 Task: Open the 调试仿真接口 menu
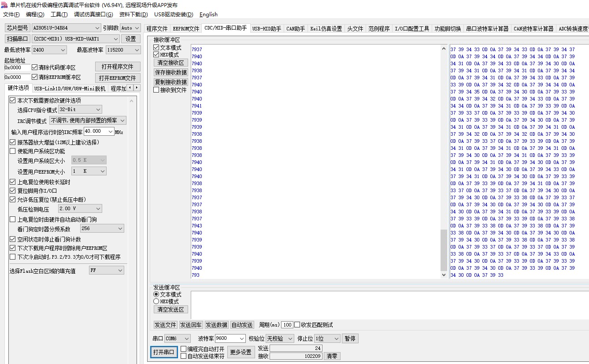point(93,15)
